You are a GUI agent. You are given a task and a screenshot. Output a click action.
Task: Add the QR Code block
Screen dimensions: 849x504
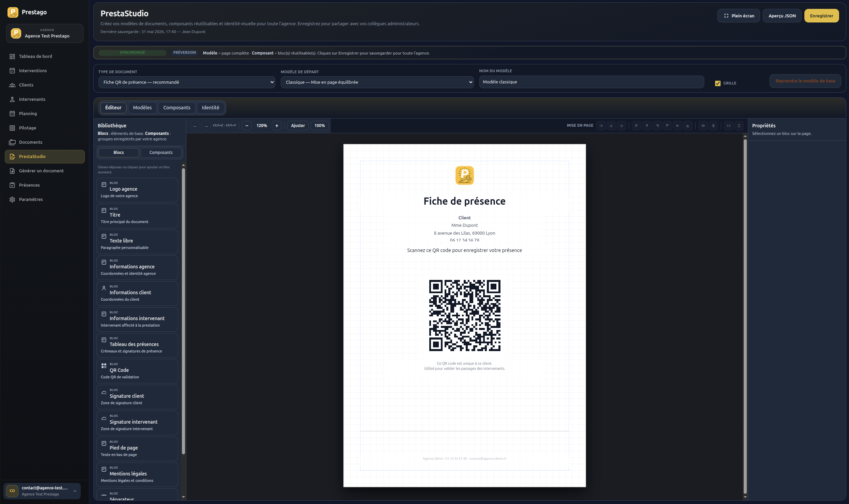[137, 371]
